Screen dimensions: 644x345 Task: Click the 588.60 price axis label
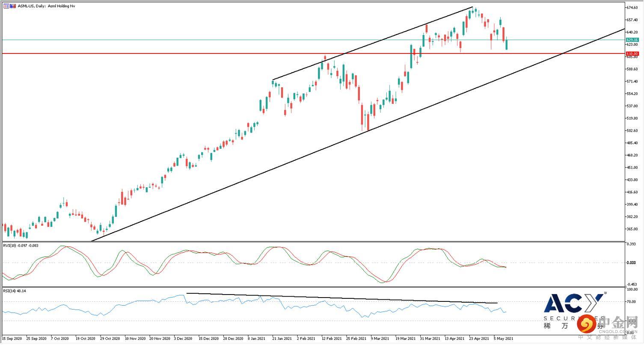click(632, 69)
